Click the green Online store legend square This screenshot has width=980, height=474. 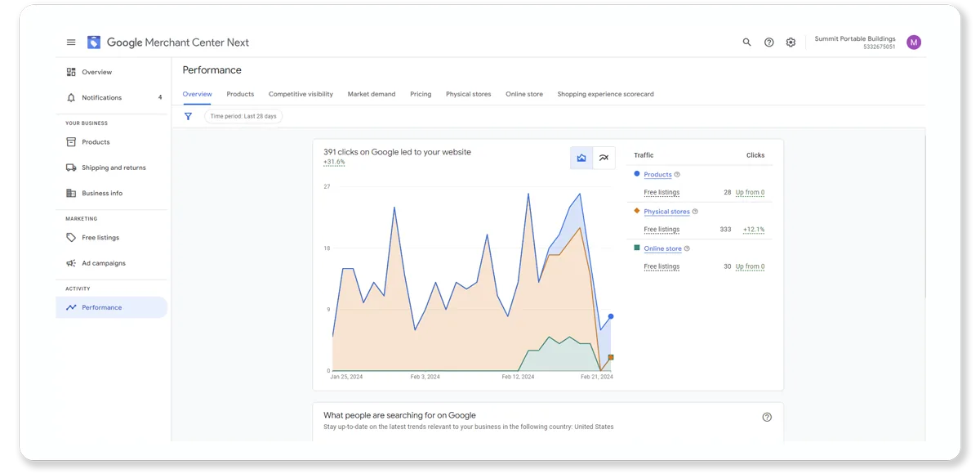pyautogui.click(x=637, y=248)
